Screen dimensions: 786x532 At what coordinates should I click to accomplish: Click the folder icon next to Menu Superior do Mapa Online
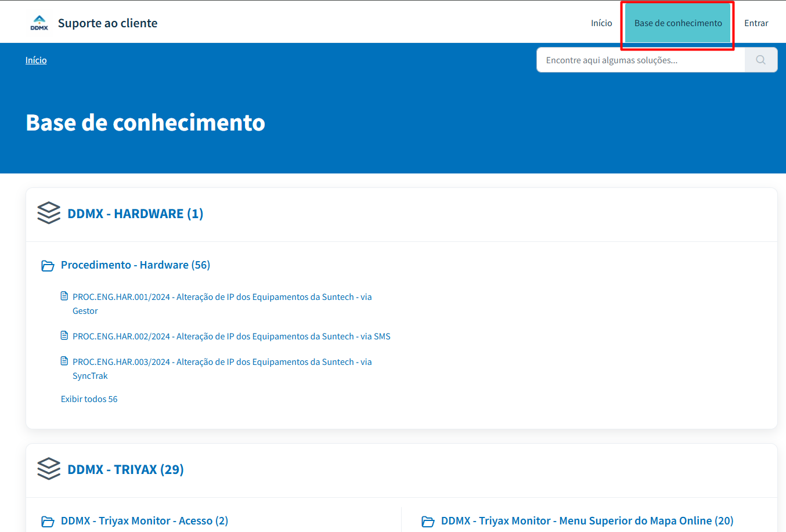coord(428,522)
